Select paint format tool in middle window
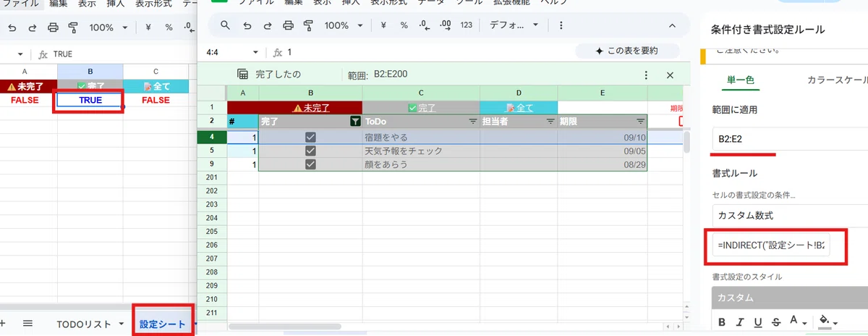Image resolution: width=868 pixels, height=336 pixels. [309, 25]
